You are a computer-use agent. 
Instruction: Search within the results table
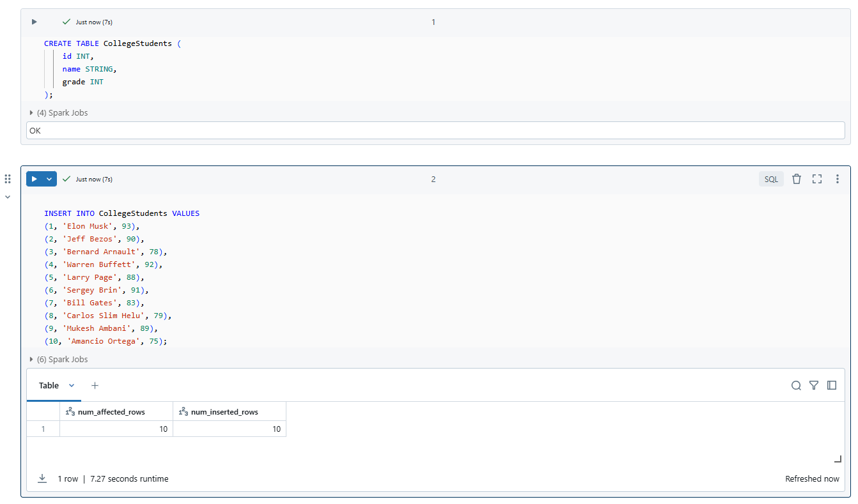point(796,385)
